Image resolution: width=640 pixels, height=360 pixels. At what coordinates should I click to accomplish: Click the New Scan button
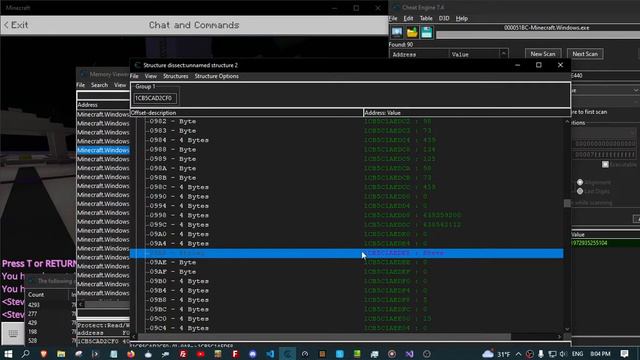pos(543,54)
